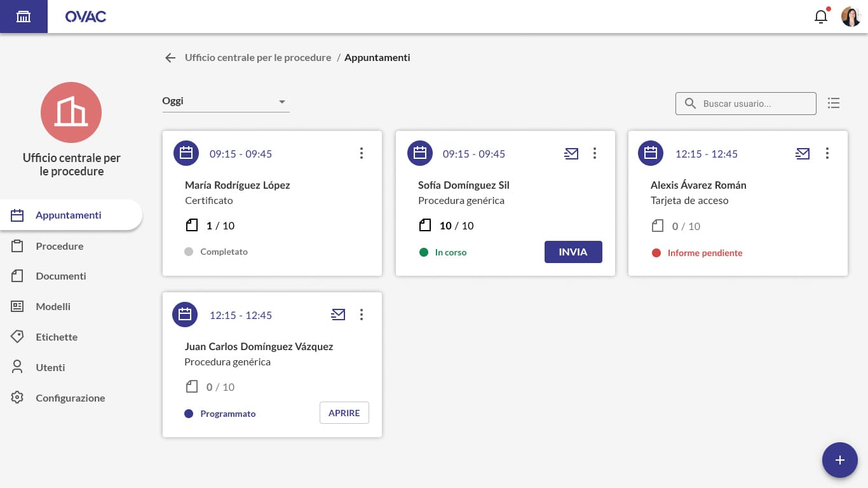Click the notification bell icon

821,17
